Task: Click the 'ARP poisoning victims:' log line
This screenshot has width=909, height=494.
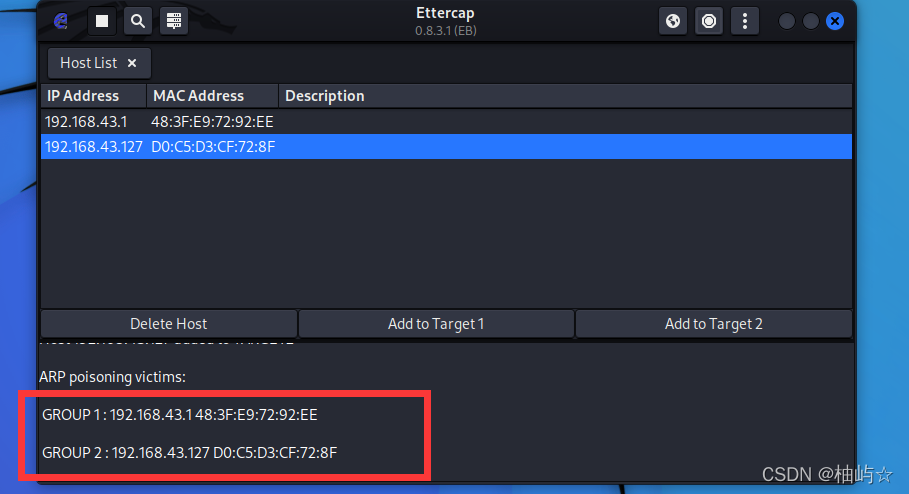Action: coord(112,377)
